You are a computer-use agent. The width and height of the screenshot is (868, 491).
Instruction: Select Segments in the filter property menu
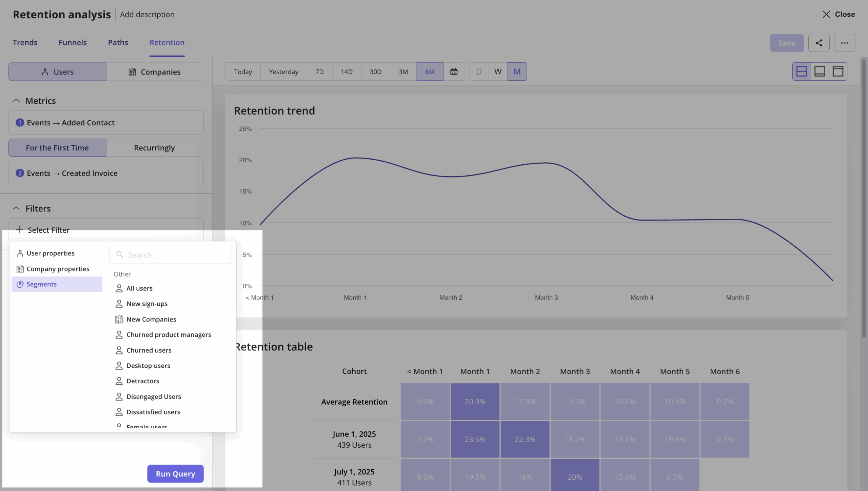pyautogui.click(x=42, y=284)
